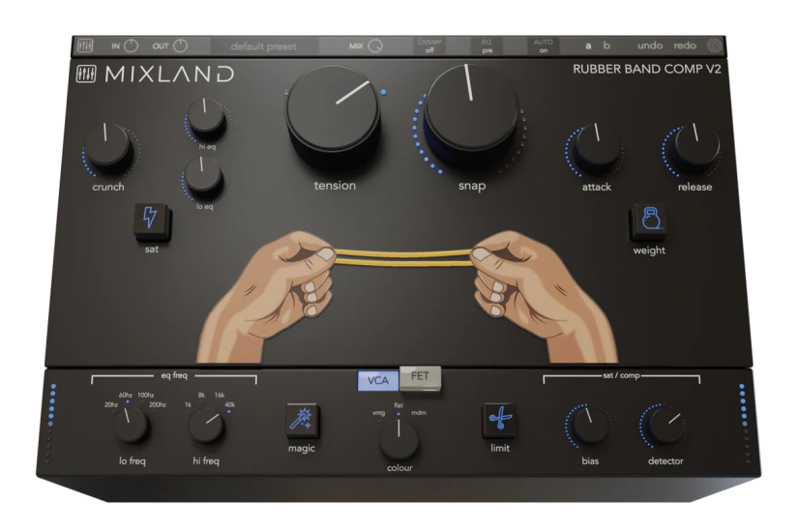798x532 pixels.
Task: Click the lo eq knob
Action: [203, 175]
